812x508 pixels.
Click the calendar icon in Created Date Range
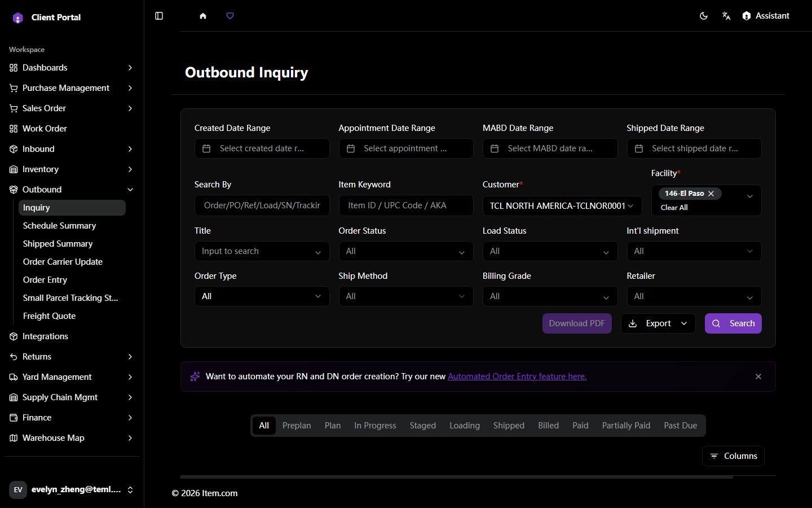(x=206, y=148)
